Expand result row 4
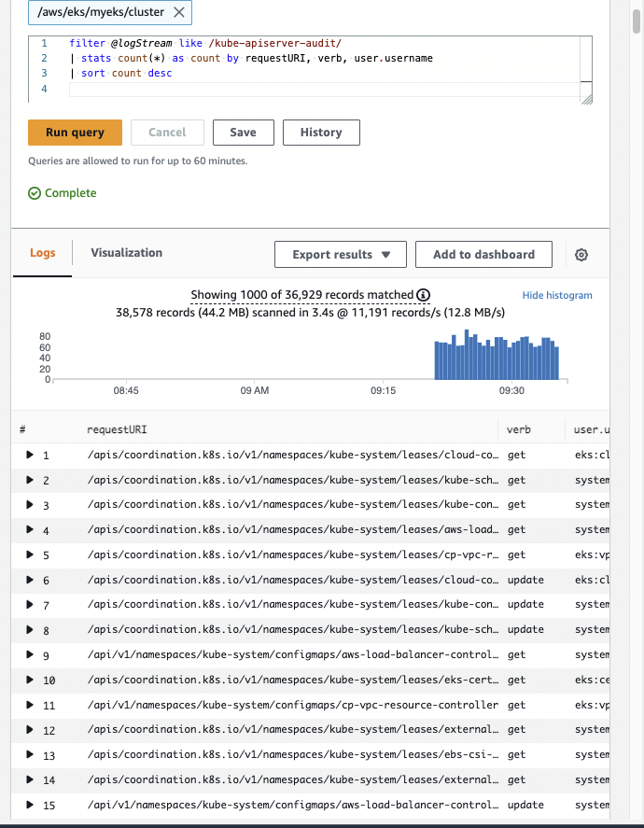This screenshot has height=828, width=644. [x=30, y=529]
